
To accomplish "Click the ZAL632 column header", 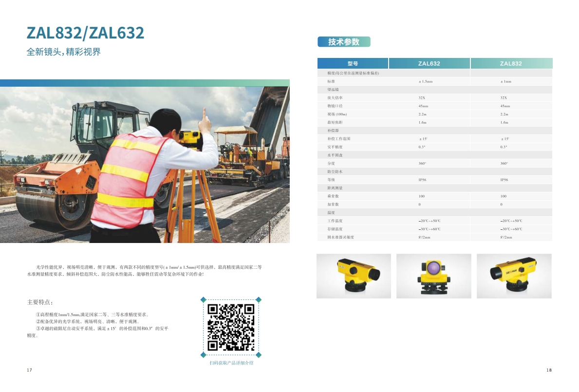I will [429, 63].
